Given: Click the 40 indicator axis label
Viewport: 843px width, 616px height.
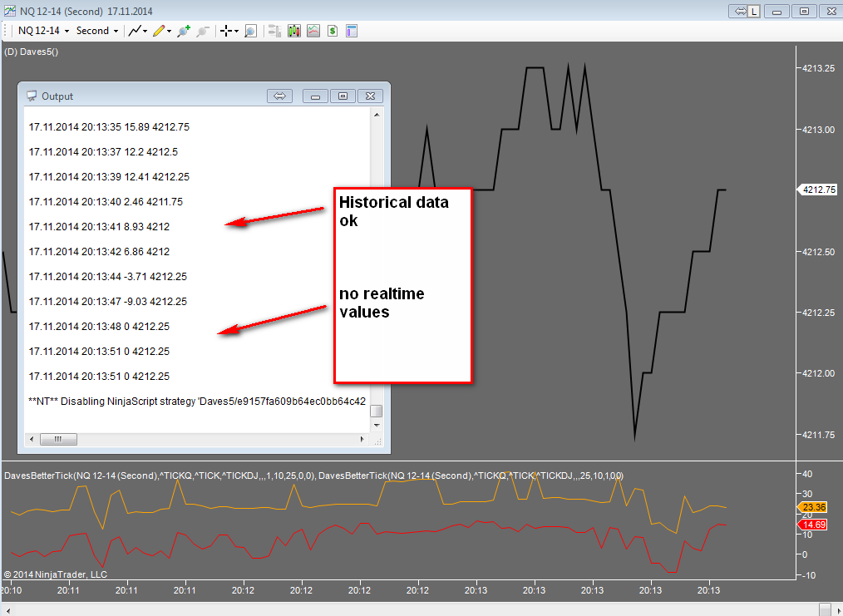Looking at the screenshot, I should tap(807, 474).
